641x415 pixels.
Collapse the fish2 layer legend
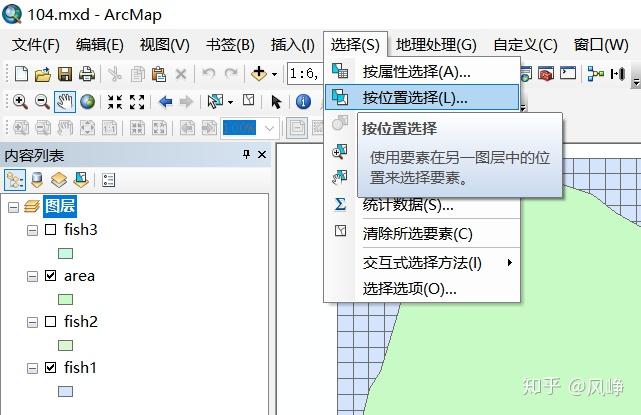point(32,323)
